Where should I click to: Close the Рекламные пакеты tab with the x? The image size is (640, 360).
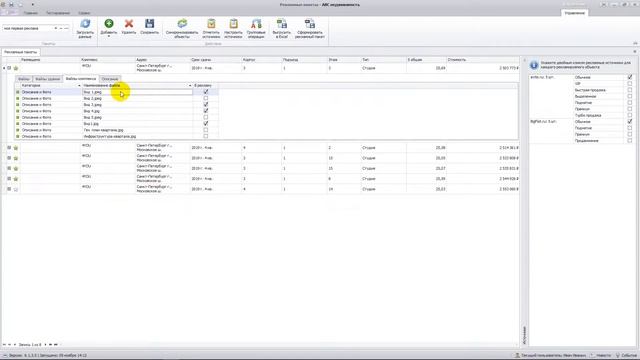click(x=635, y=52)
